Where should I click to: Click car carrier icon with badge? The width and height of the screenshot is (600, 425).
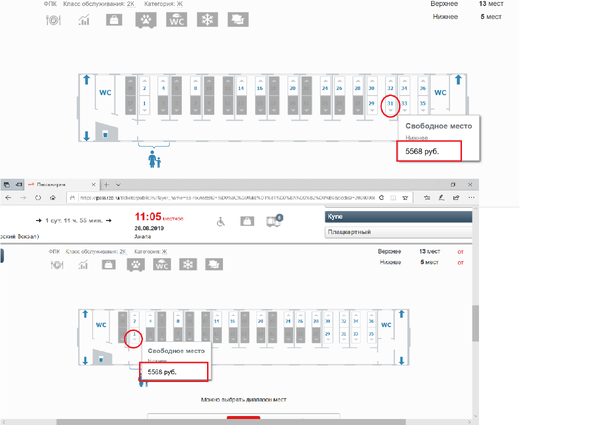point(274,221)
